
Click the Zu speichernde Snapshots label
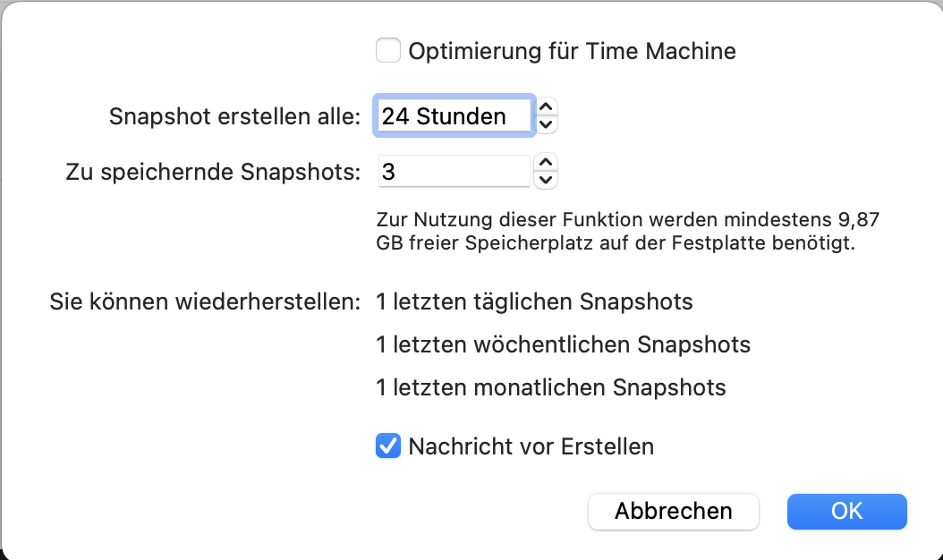pyautogui.click(x=213, y=172)
